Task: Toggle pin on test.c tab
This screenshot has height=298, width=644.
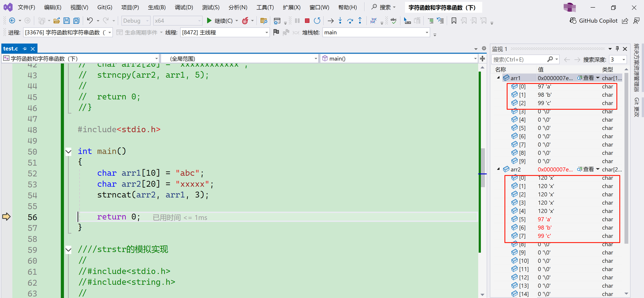Action: tap(24, 48)
